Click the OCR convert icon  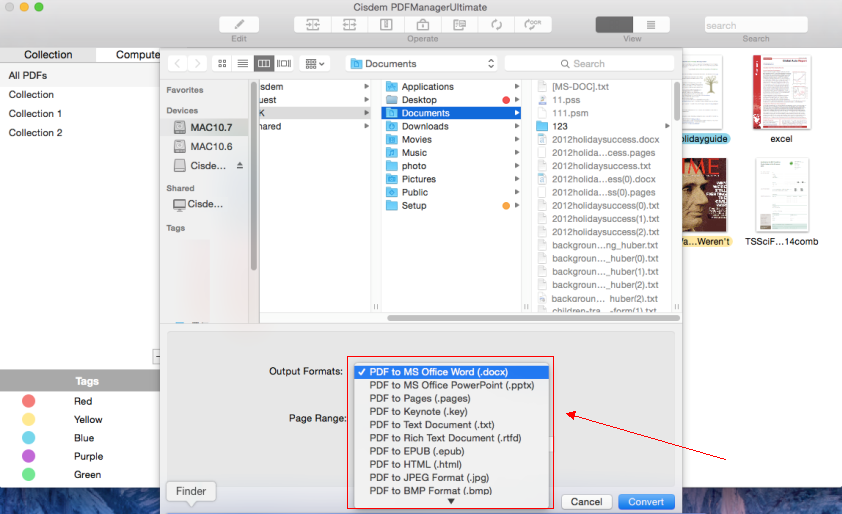(x=533, y=24)
